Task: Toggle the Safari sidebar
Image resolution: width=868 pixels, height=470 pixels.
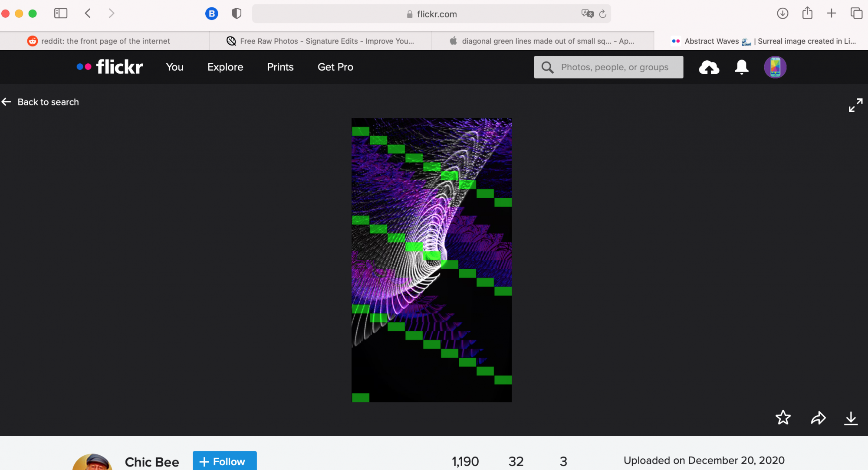Action: [x=61, y=13]
